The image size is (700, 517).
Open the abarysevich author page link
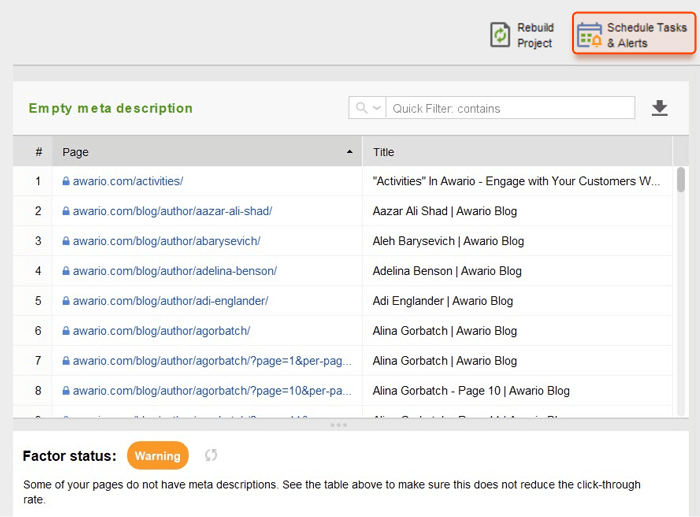(x=167, y=241)
